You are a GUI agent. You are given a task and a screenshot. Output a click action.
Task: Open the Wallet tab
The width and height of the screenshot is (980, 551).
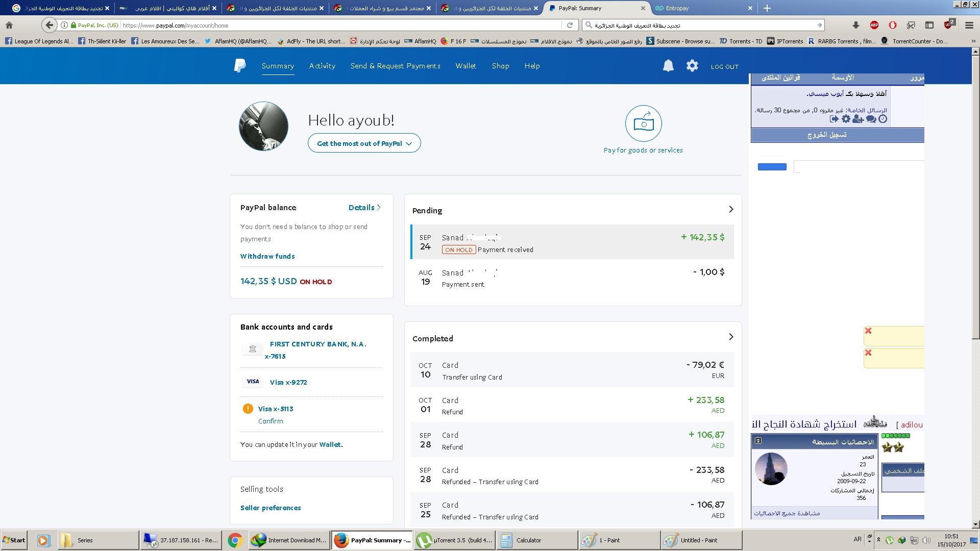[x=465, y=66]
